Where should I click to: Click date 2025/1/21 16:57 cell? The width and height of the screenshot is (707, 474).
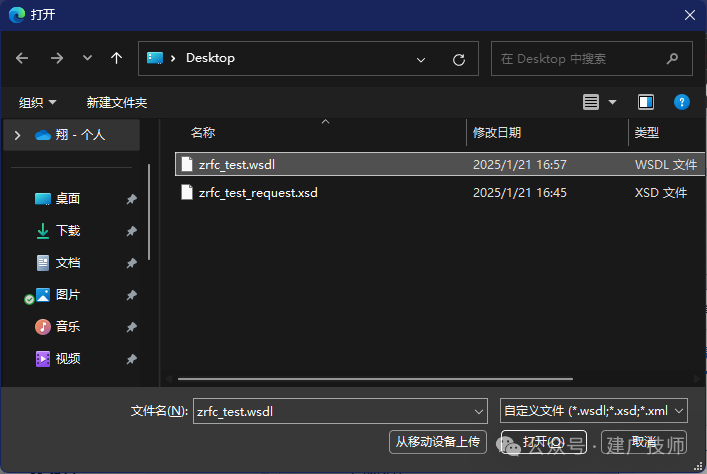pyautogui.click(x=519, y=165)
